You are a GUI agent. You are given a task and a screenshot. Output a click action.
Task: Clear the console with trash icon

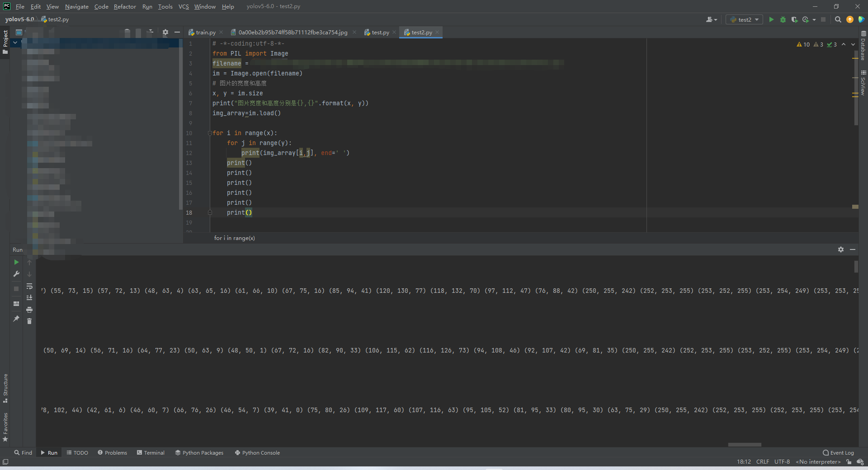click(x=29, y=321)
